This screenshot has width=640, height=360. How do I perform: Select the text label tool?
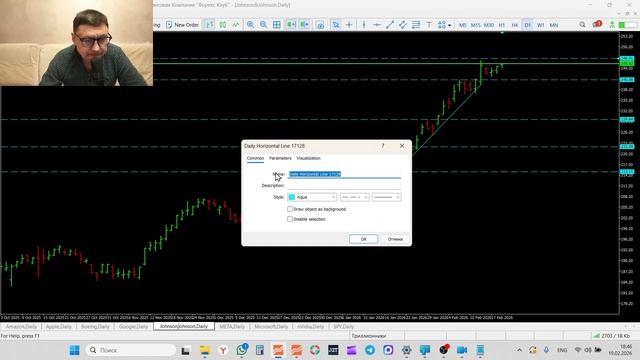429,25
